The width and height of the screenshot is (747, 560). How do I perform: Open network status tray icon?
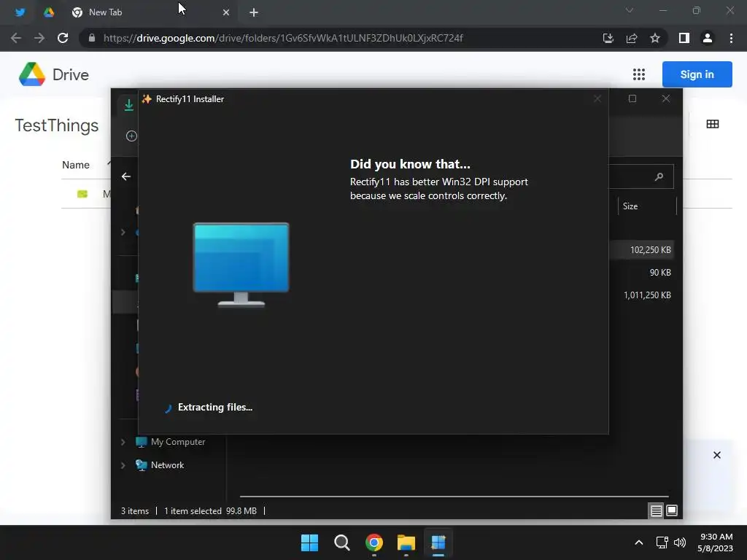click(662, 542)
